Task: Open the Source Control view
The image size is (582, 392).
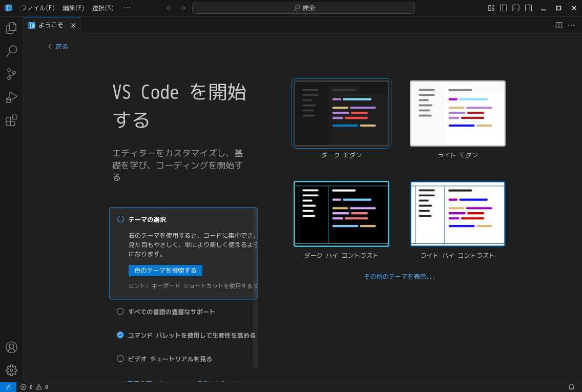Action: point(11,74)
